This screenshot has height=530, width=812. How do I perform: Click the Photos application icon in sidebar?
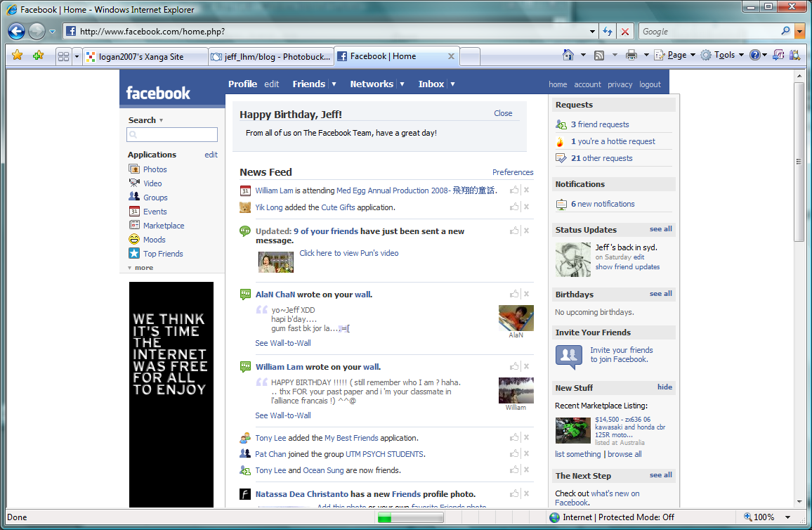coord(134,169)
